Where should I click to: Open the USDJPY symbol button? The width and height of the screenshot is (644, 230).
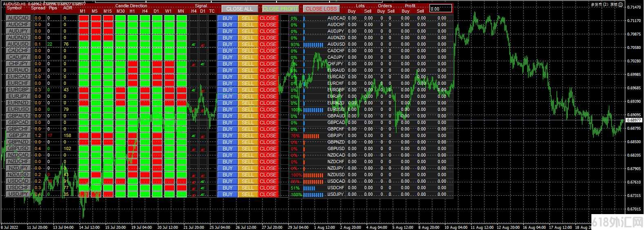tap(18, 194)
